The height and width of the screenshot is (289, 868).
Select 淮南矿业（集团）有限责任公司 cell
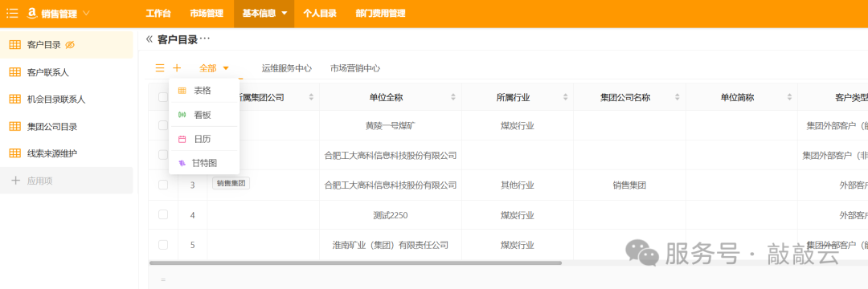click(391, 245)
